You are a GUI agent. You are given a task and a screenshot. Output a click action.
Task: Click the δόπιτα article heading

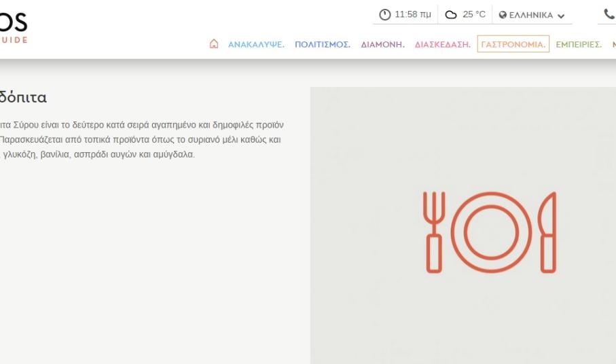pos(23,97)
